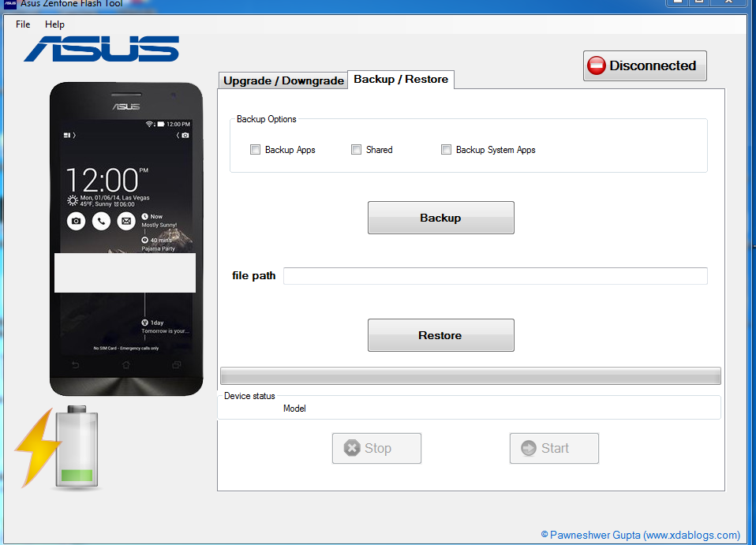Check Backup System Apps option
The image size is (756, 545).
coord(447,149)
